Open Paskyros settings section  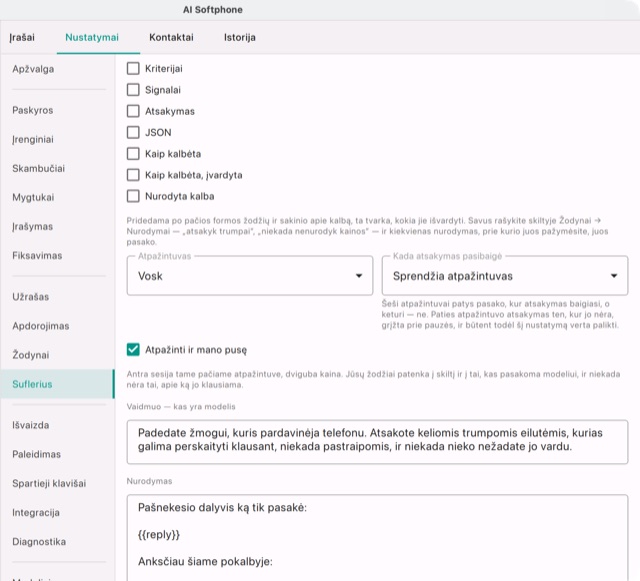coord(57,110)
